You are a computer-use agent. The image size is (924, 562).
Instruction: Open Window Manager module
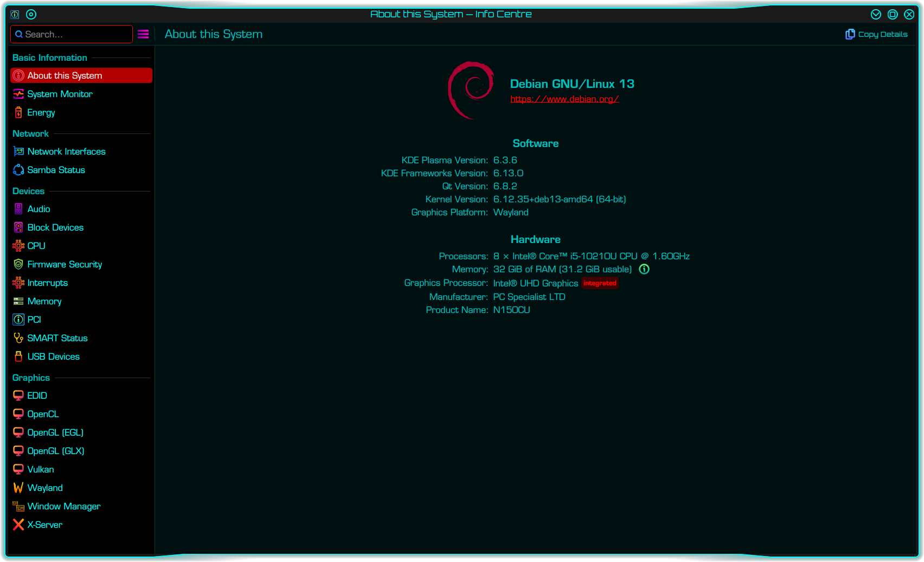[x=81, y=506]
